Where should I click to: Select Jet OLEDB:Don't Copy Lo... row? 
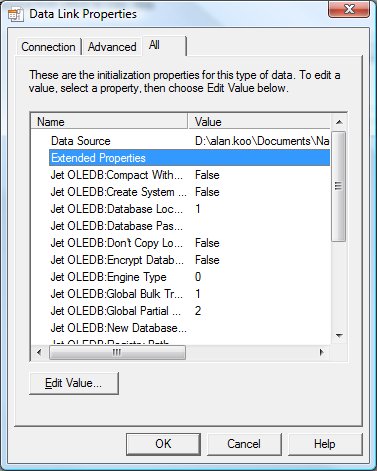pos(190,243)
